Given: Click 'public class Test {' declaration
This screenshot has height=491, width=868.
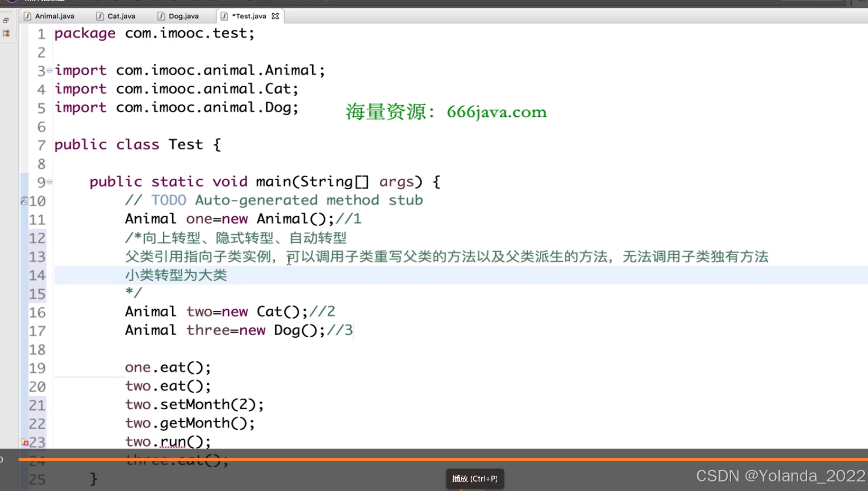Looking at the screenshot, I should point(137,145).
